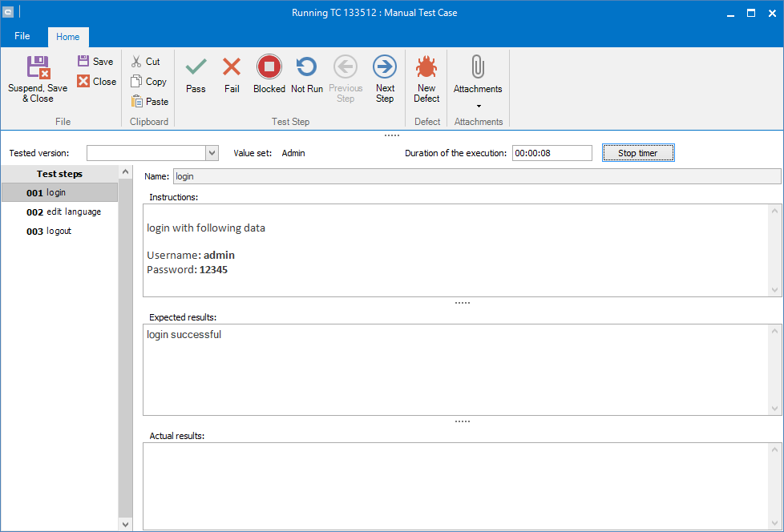The height and width of the screenshot is (532, 784).
Task: Select test step 003 logout
Action: (49, 232)
